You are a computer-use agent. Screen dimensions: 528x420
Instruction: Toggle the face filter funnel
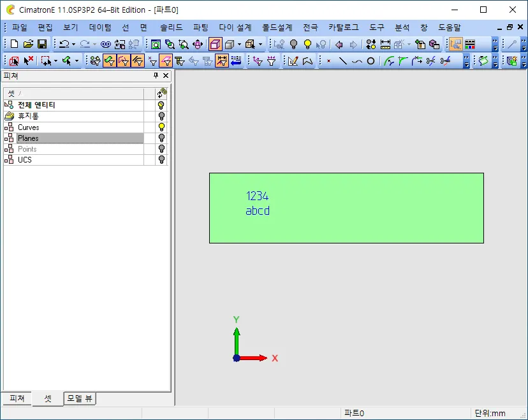pyautogui.click(x=110, y=61)
